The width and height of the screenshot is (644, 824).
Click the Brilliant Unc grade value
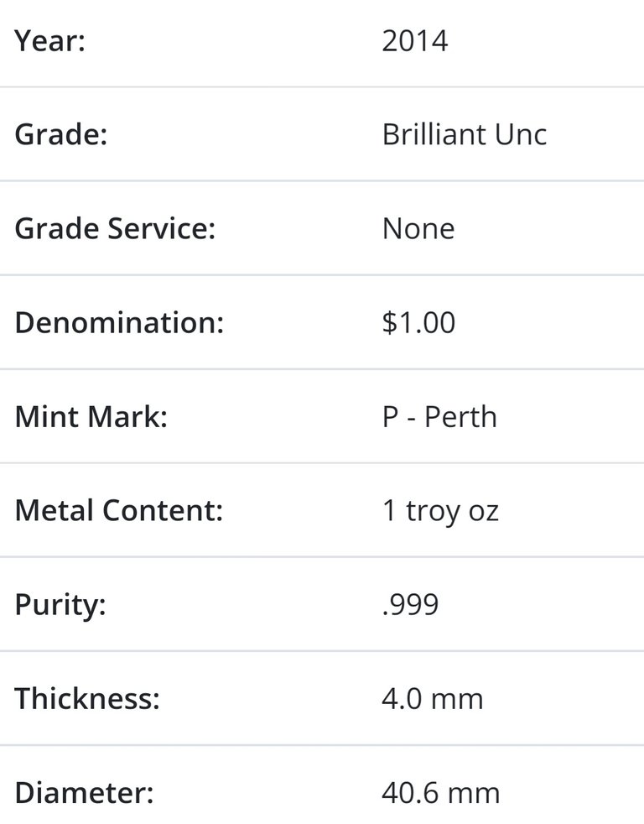[x=465, y=134]
